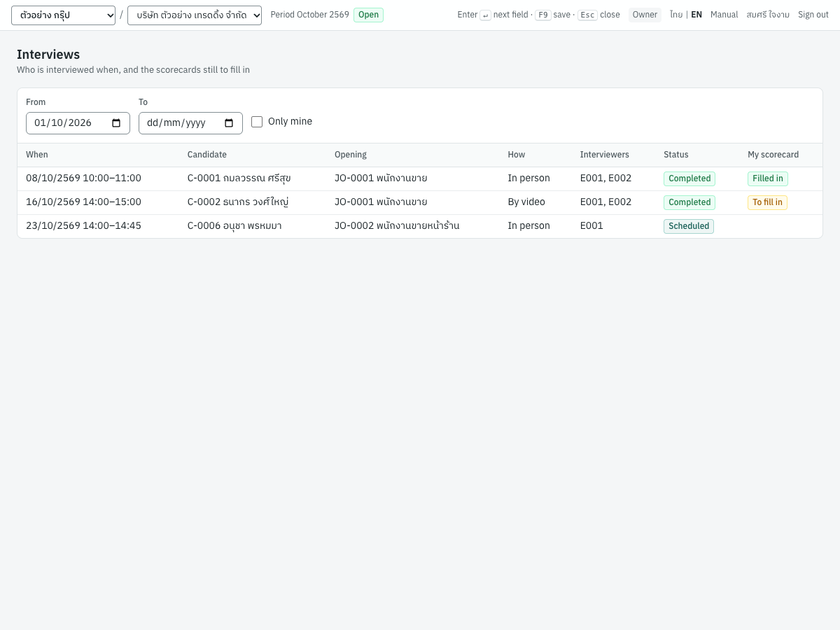Switch language to EN
This screenshot has width=840, height=630.
click(696, 15)
